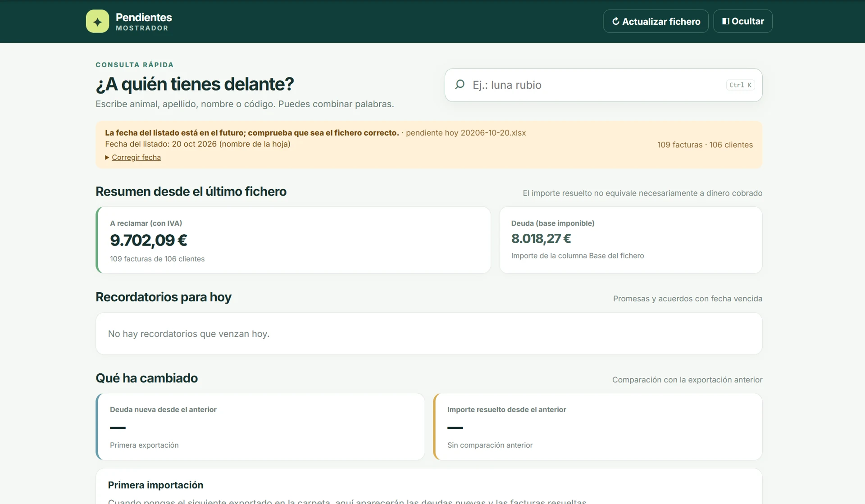Viewport: 865px width, 504px height.
Task: Expand the Corregir fecha disclosure triangle
Action: 107,157
